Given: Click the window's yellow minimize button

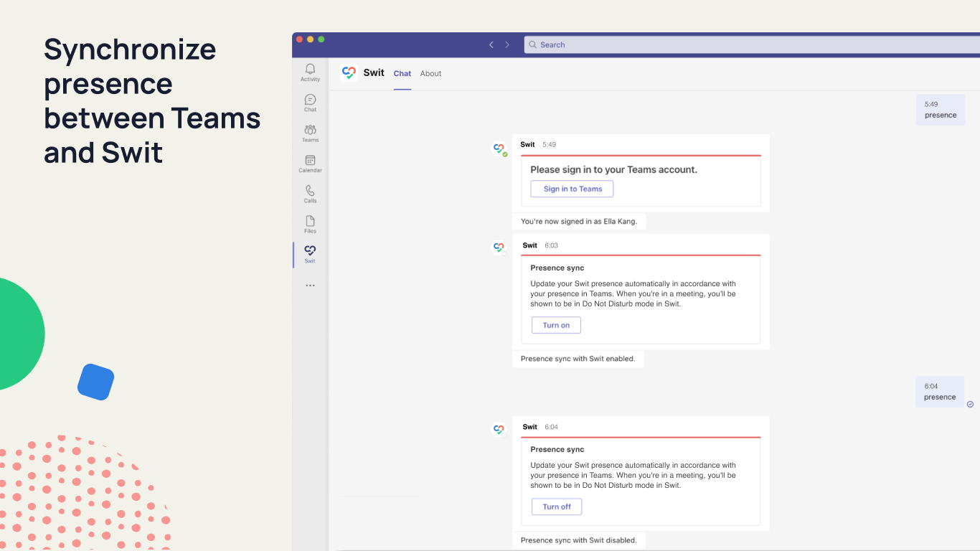Looking at the screenshot, I should [311, 39].
